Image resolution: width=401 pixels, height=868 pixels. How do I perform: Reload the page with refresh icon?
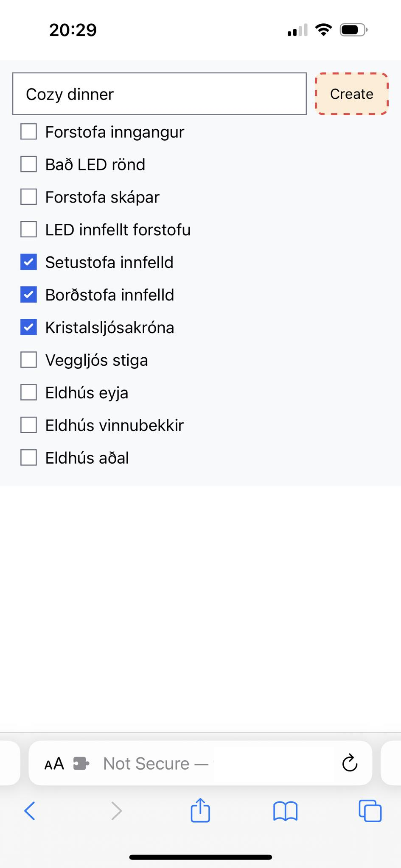350,764
